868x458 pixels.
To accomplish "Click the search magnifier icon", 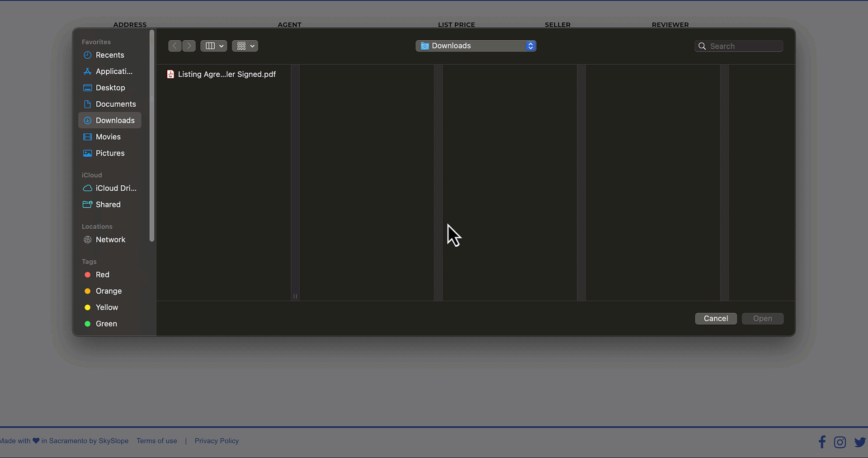I will (702, 46).
